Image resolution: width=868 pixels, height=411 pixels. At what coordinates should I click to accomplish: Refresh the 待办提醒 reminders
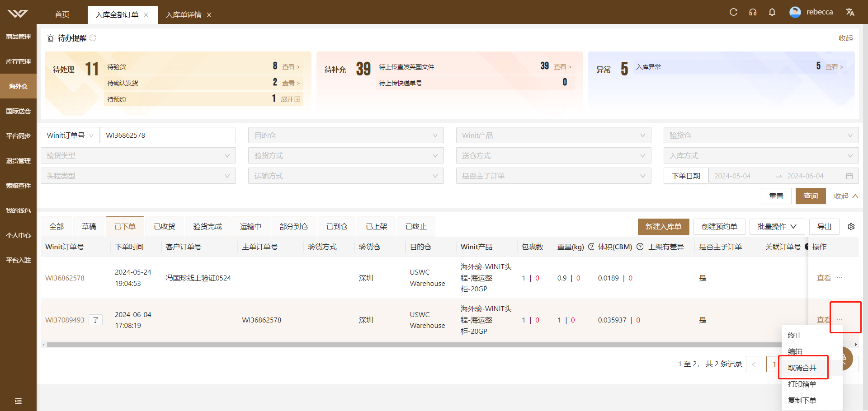[x=93, y=38]
